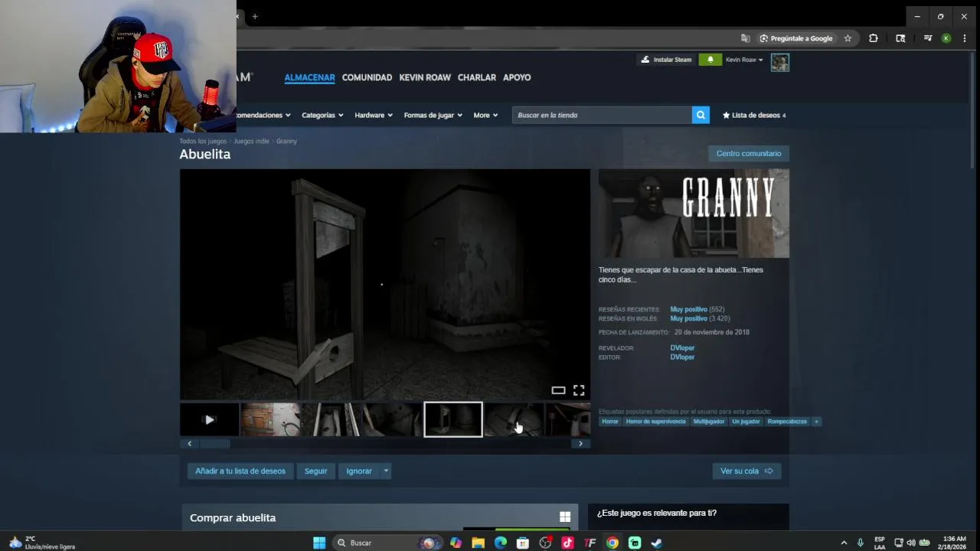The height and width of the screenshot is (551, 980).
Task: Open the COMUNIDAD menu
Action: (x=367, y=77)
